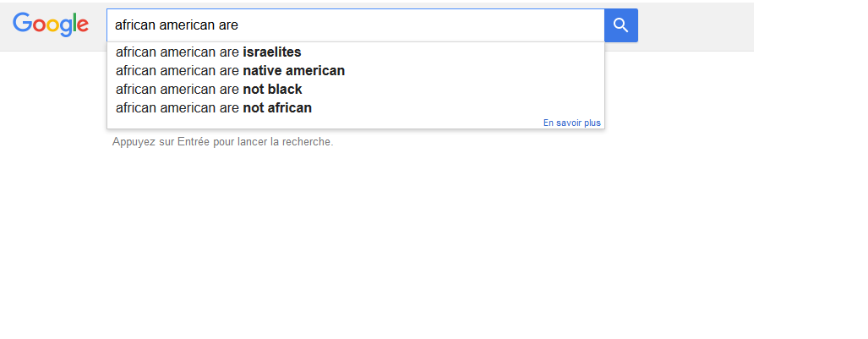This screenshot has width=868, height=339.
Task: Click empty gray header right of search button
Action: pyautogui.click(x=696, y=25)
